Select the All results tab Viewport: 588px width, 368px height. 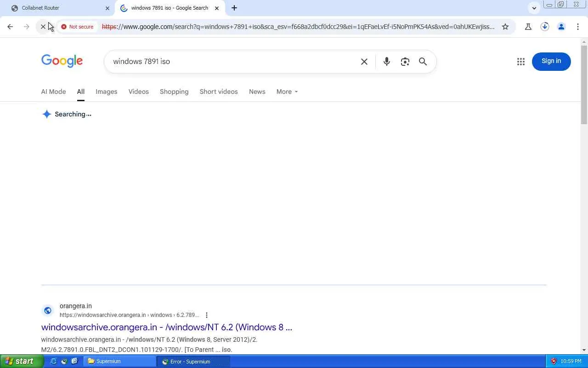click(81, 92)
